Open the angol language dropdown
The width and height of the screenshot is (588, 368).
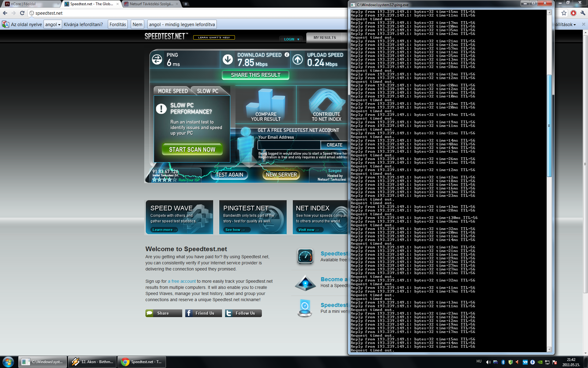tap(53, 25)
